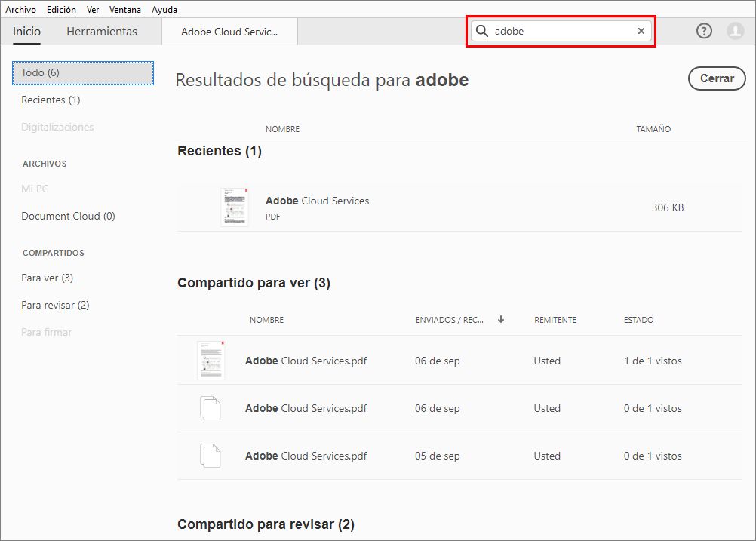Open the Archivo menu
This screenshot has height=541, width=756.
tap(20, 10)
